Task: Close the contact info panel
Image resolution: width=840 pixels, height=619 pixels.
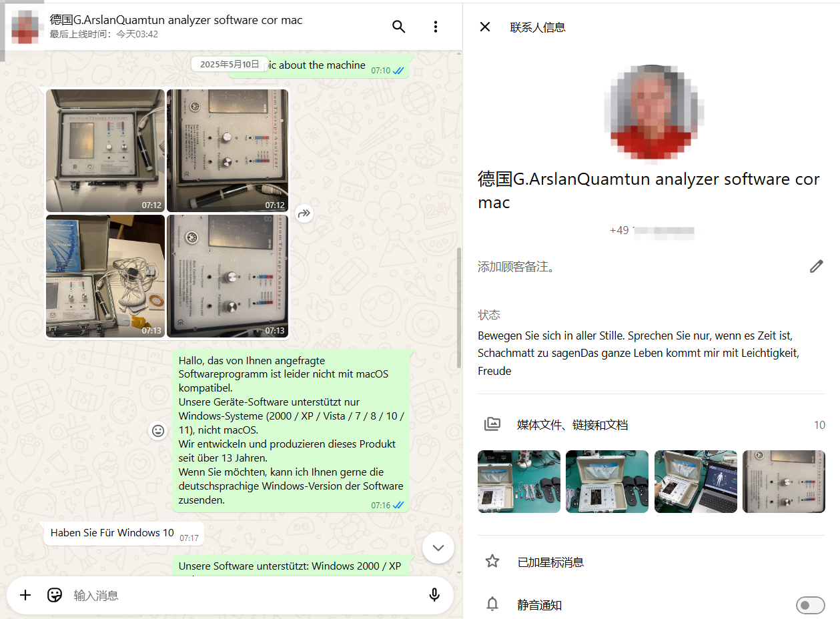Action: (x=485, y=27)
